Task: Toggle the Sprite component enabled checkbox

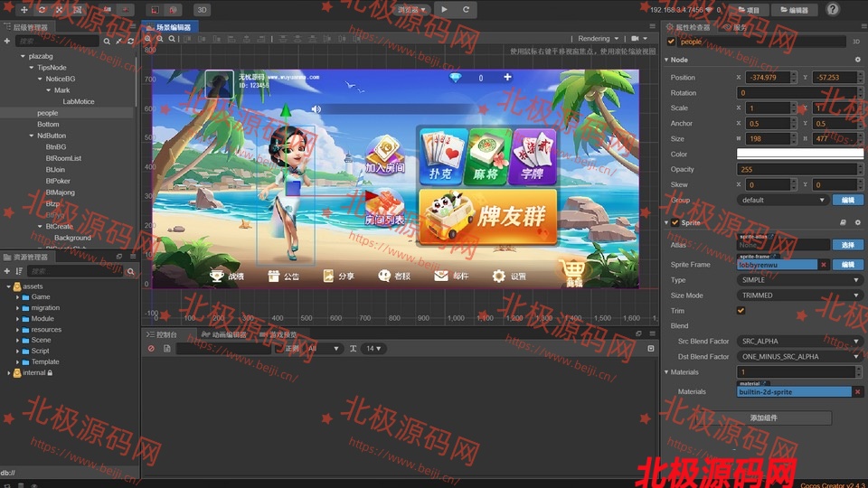Action: tap(675, 223)
